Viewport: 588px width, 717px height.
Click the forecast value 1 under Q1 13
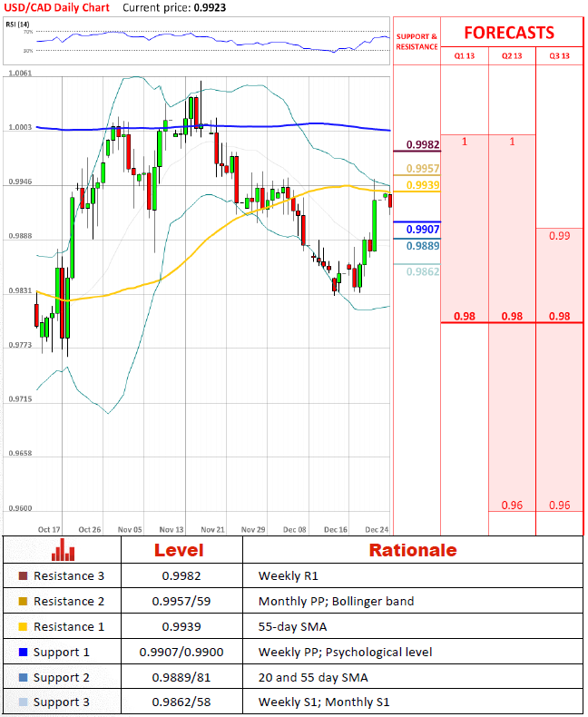point(465,142)
